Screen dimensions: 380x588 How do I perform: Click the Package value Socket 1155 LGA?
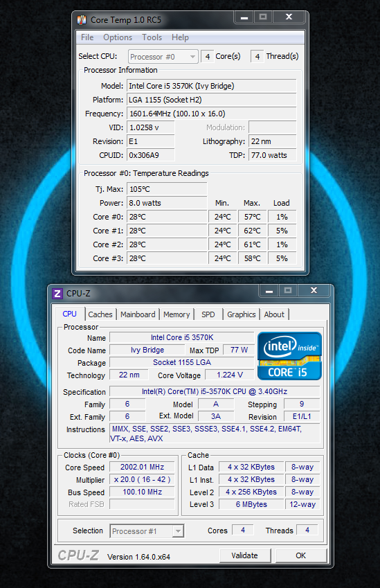[x=182, y=362]
